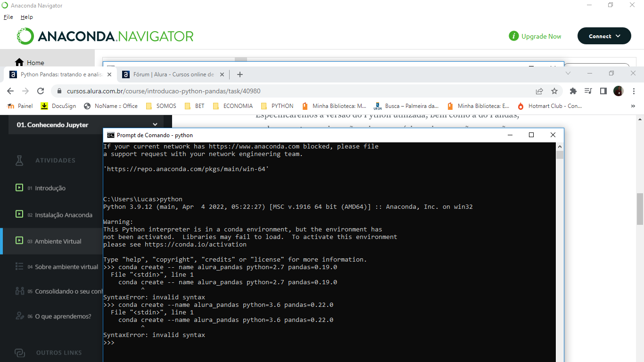This screenshot has width=644, height=362.
Task: Minimize the Prompt de Comando window
Action: click(x=510, y=135)
